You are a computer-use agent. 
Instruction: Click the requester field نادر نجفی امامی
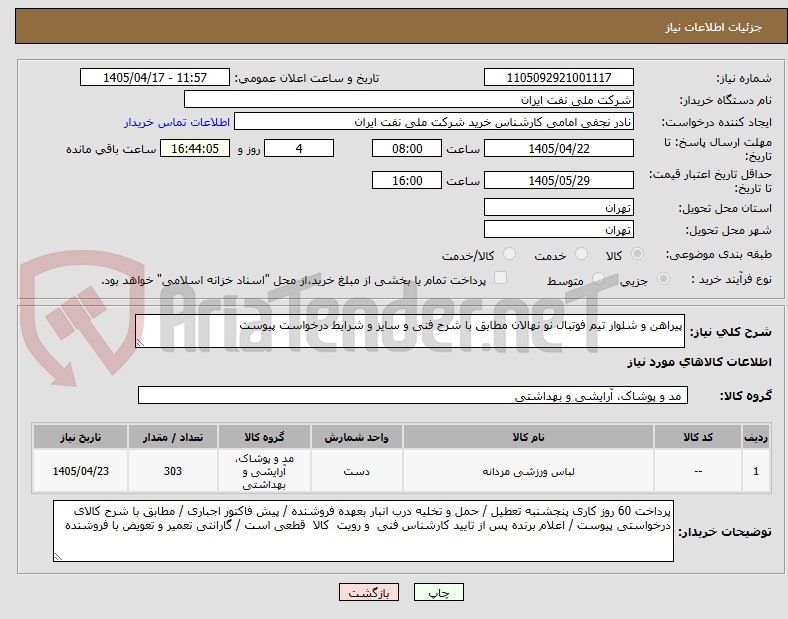point(434,122)
